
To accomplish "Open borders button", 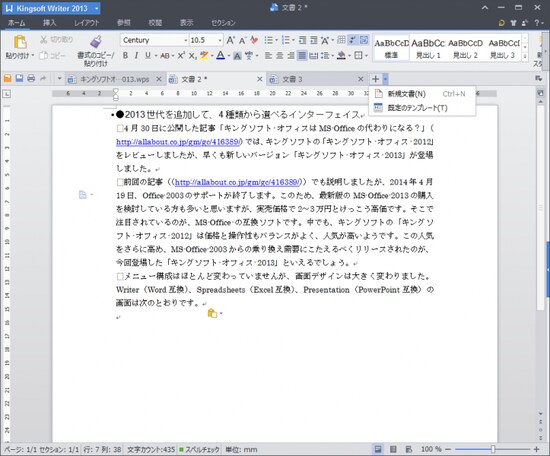I will click(x=358, y=55).
